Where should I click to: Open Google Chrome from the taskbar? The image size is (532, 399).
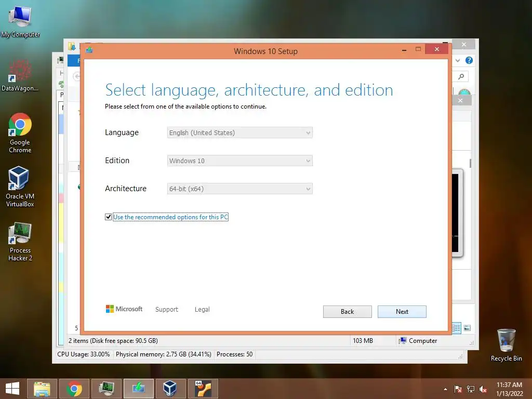(74, 389)
